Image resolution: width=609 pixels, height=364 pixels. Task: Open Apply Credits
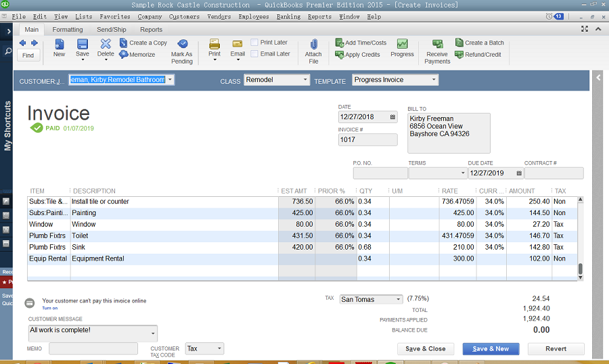pos(357,55)
